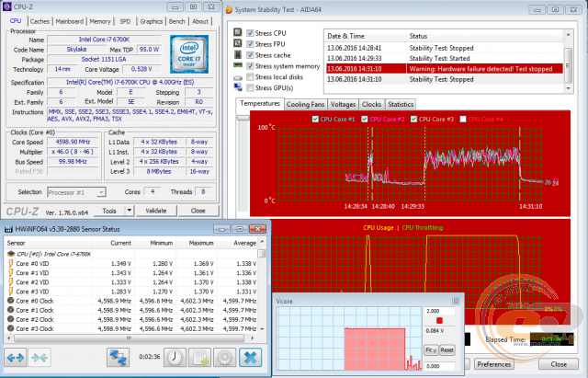Click AIDA64 log list scroll-down arrow
588x378 pixels.
[x=568, y=88]
